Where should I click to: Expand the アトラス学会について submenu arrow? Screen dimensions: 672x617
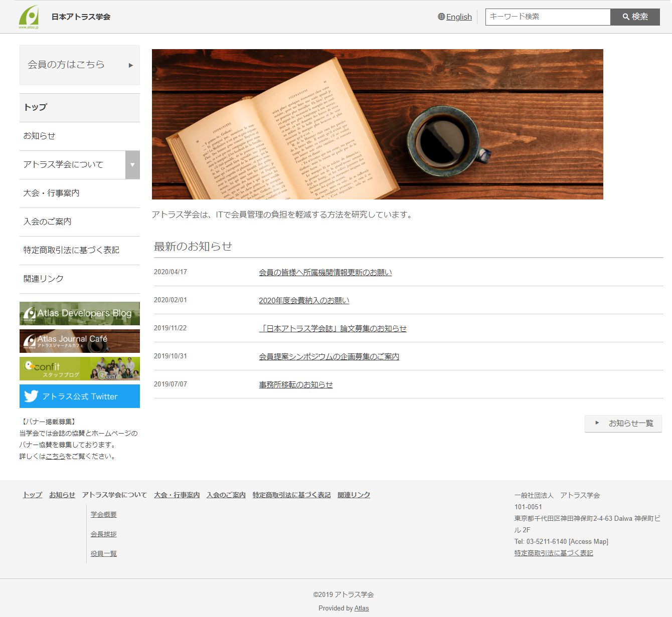pos(132,164)
